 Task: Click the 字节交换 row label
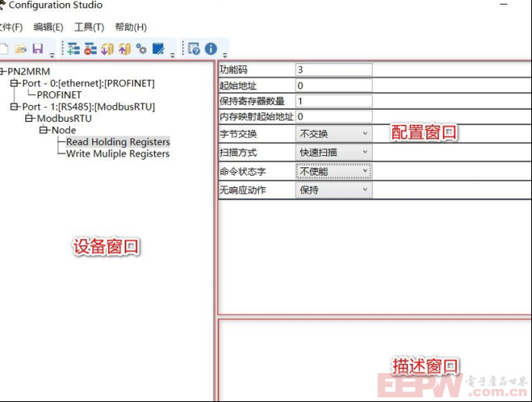(x=238, y=134)
